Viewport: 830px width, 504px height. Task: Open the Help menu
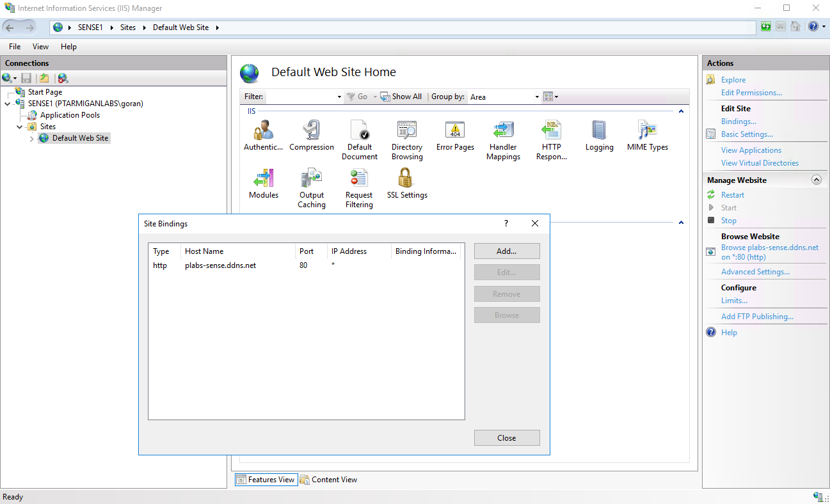pos(68,47)
